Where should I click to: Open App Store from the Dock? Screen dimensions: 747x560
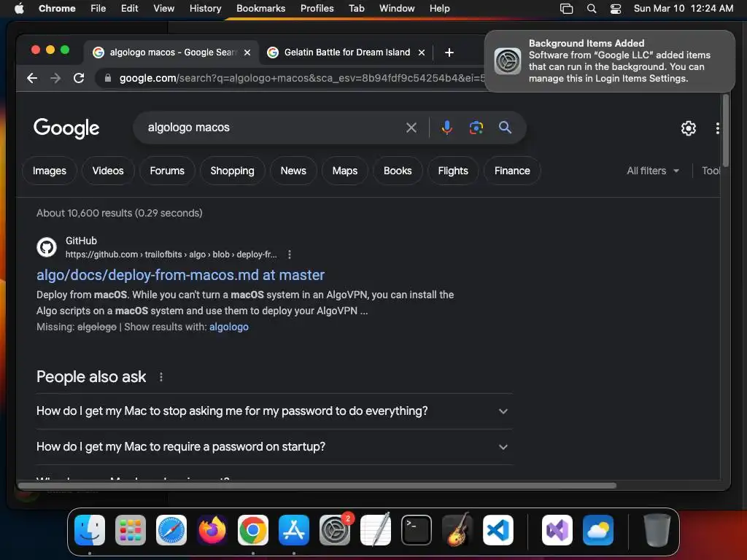tap(294, 530)
